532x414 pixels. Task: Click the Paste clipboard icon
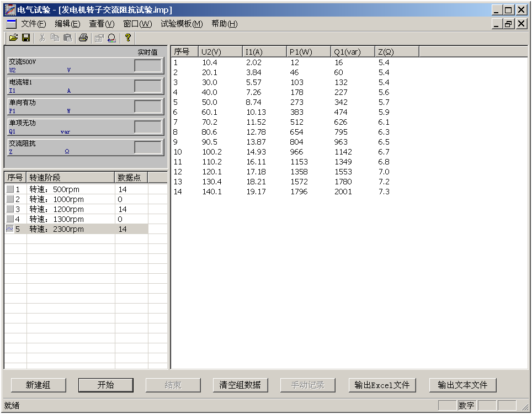pyautogui.click(x=67, y=38)
